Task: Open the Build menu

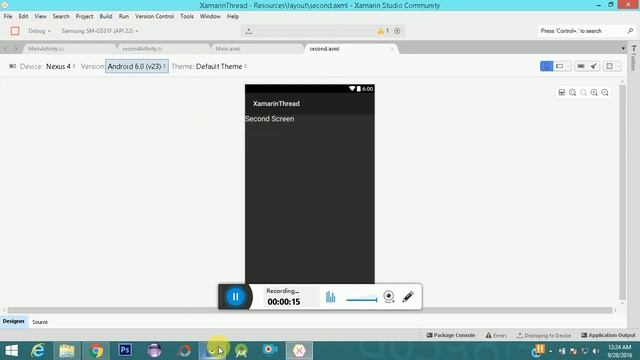Action: click(106, 16)
